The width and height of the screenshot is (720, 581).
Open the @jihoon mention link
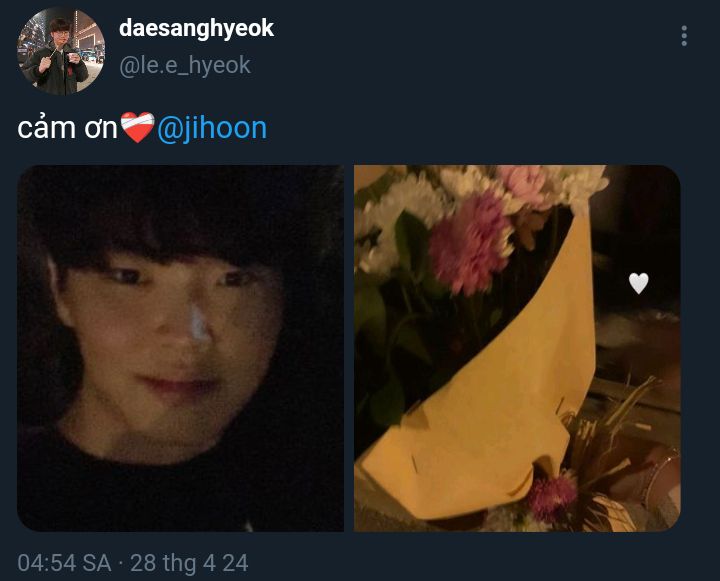(x=212, y=128)
